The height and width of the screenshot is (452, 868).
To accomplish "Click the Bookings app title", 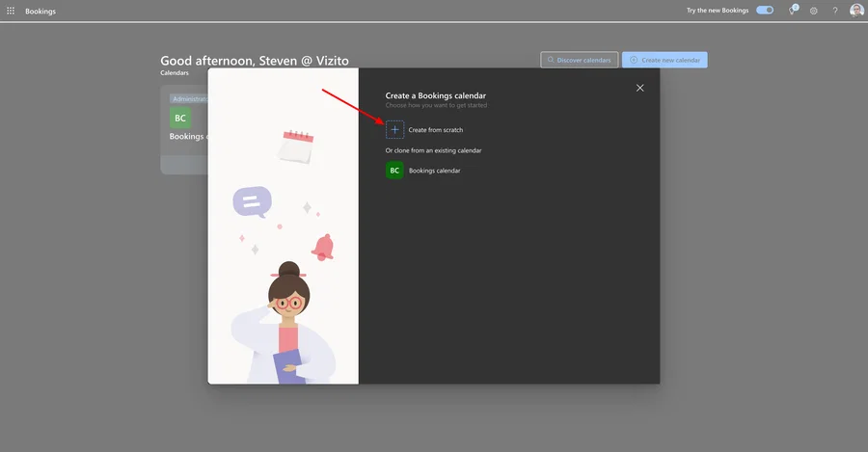I will (41, 11).
